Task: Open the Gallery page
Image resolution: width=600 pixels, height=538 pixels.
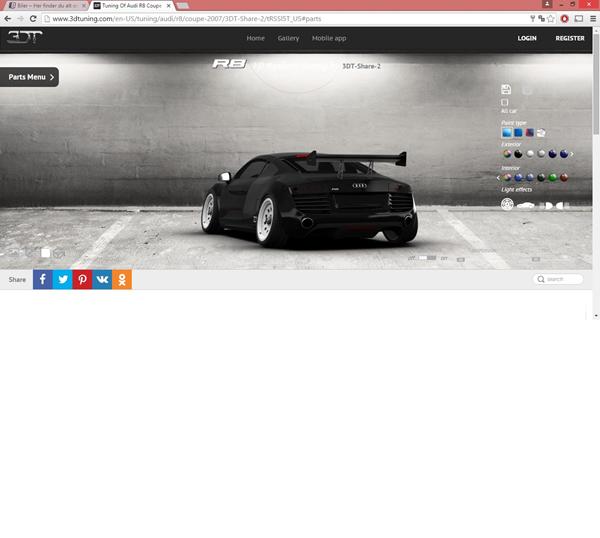Action: 288,38
